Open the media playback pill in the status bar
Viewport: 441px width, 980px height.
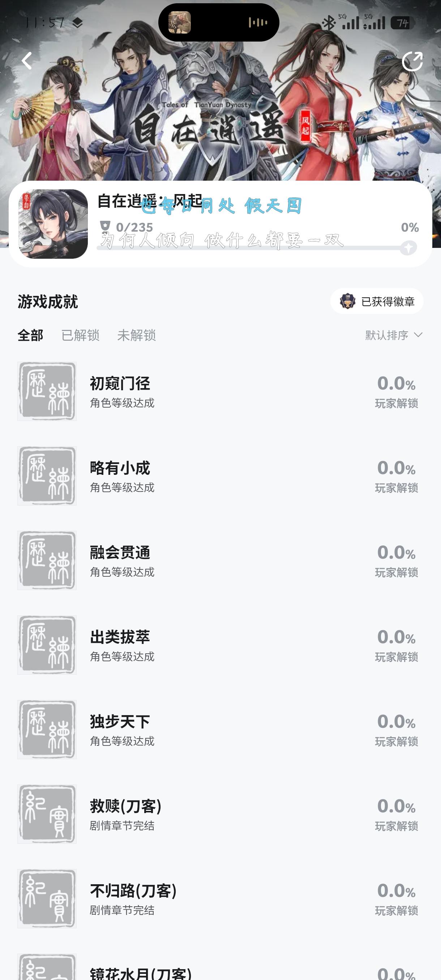pyautogui.click(x=219, y=22)
